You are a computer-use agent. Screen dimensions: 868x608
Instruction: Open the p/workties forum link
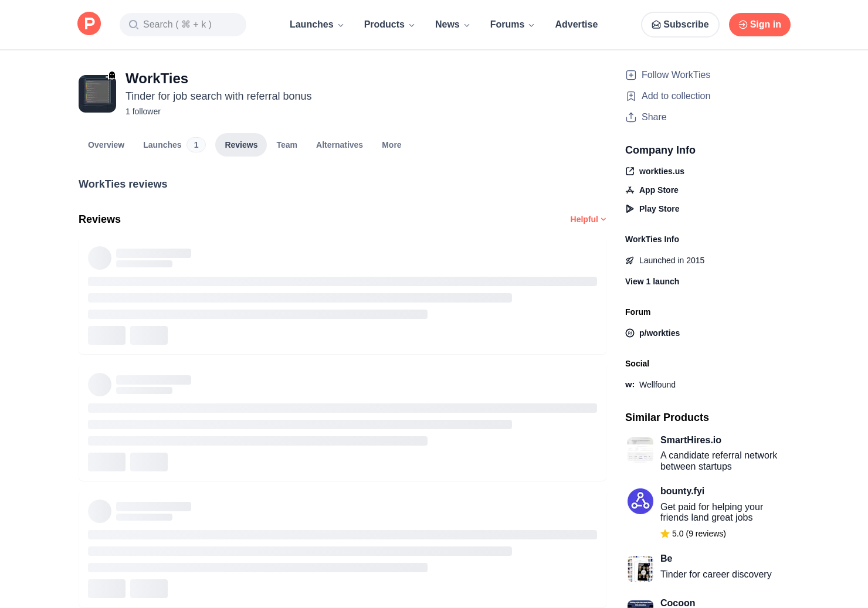tap(659, 333)
